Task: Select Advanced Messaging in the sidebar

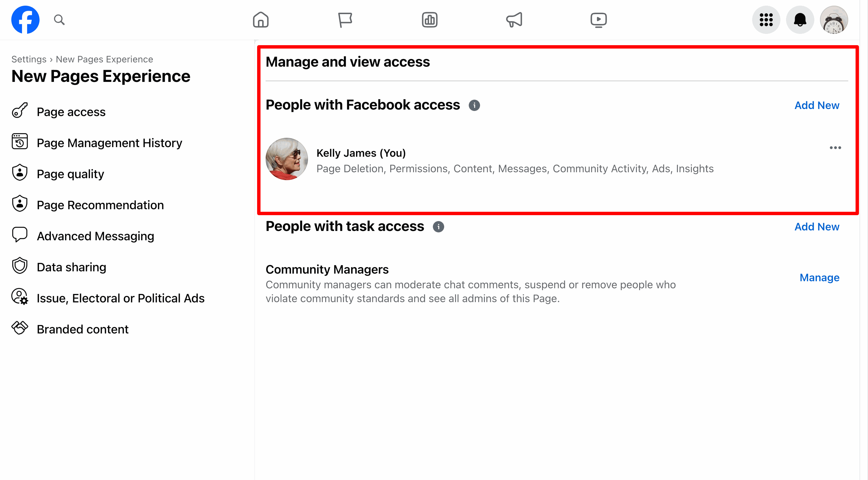Action: (95, 236)
